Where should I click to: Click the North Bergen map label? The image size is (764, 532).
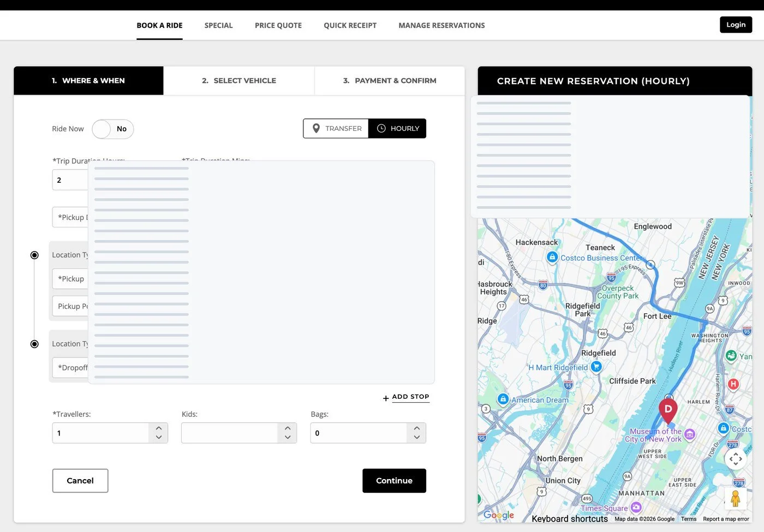pos(559,459)
